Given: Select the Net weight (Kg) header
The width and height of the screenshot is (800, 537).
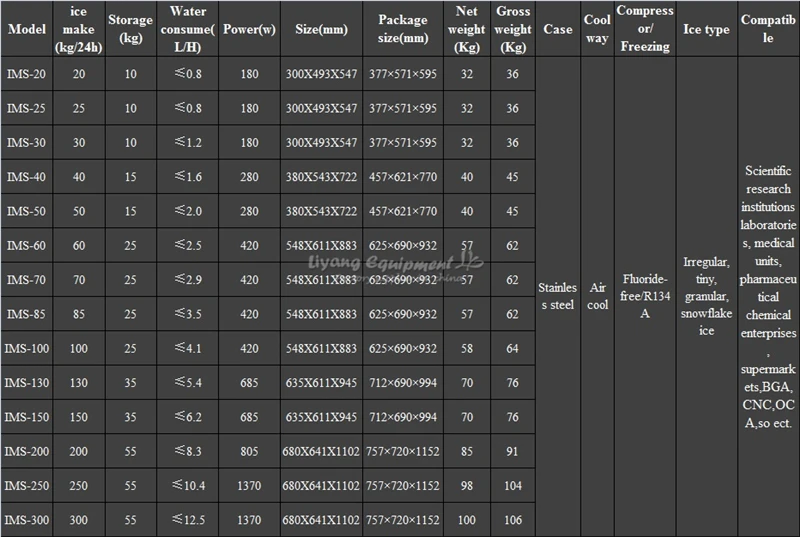Looking at the screenshot, I should click(467, 29).
